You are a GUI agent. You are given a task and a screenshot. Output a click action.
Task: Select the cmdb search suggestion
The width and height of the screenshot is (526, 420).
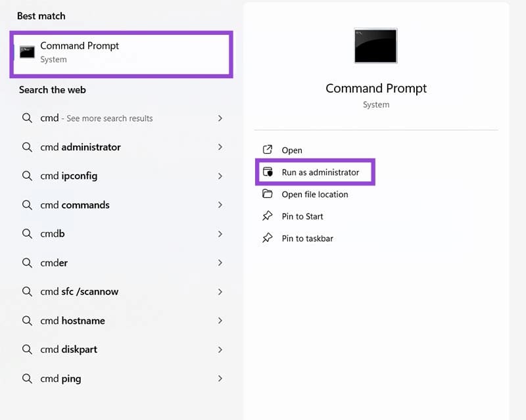53,234
